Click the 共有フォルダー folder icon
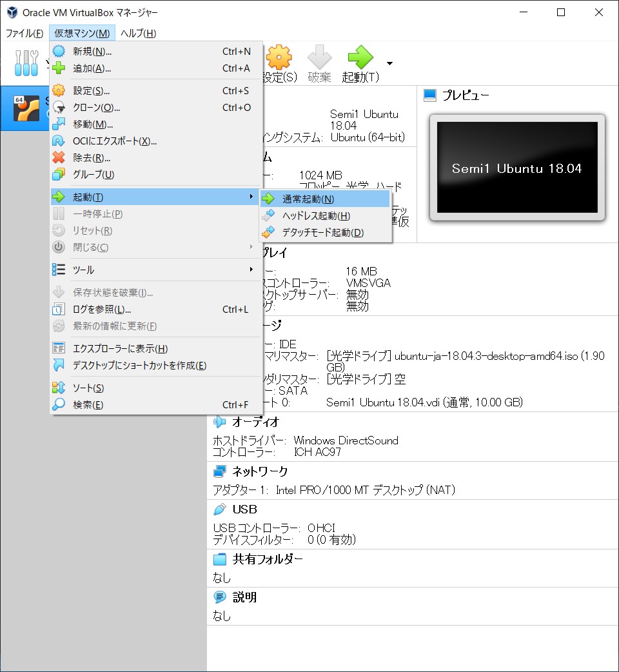The image size is (619, 672). [220, 559]
